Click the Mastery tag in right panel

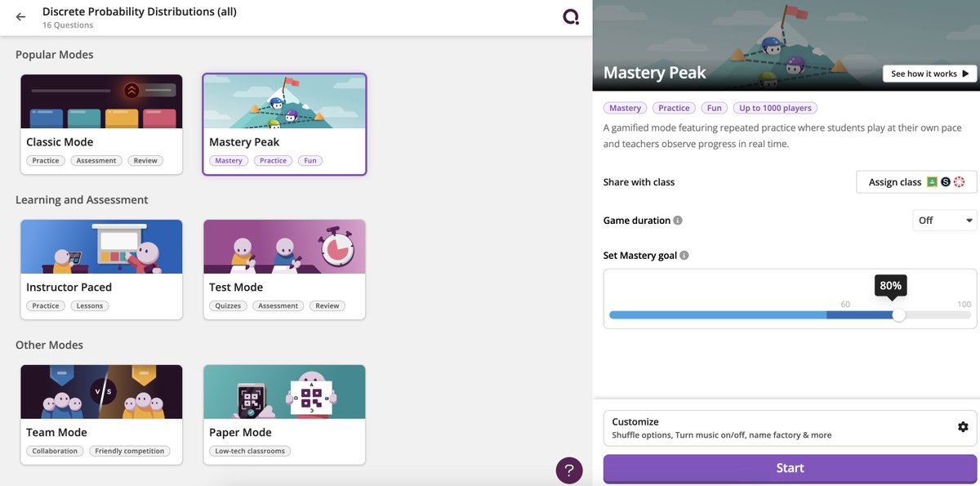point(625,108)
